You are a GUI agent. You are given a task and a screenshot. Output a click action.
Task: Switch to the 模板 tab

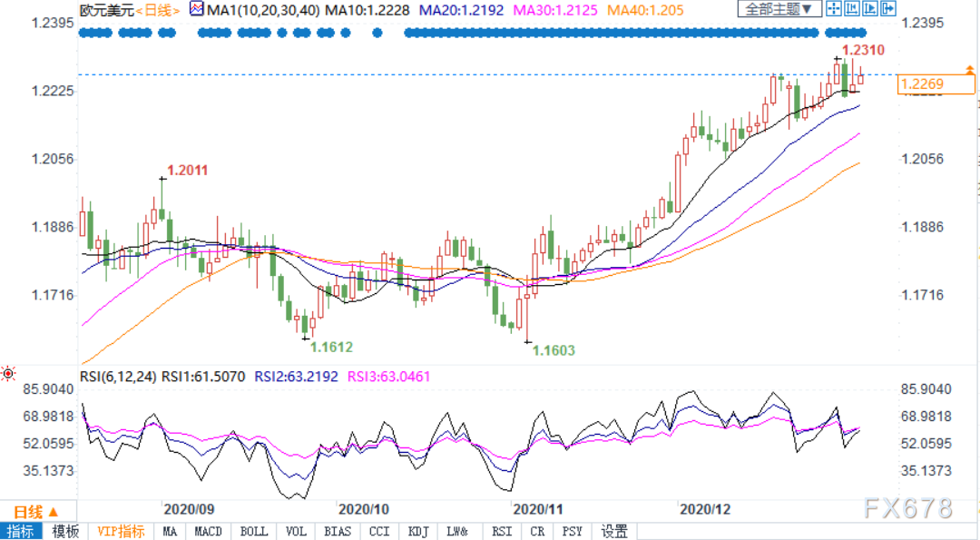click(64, 531)
